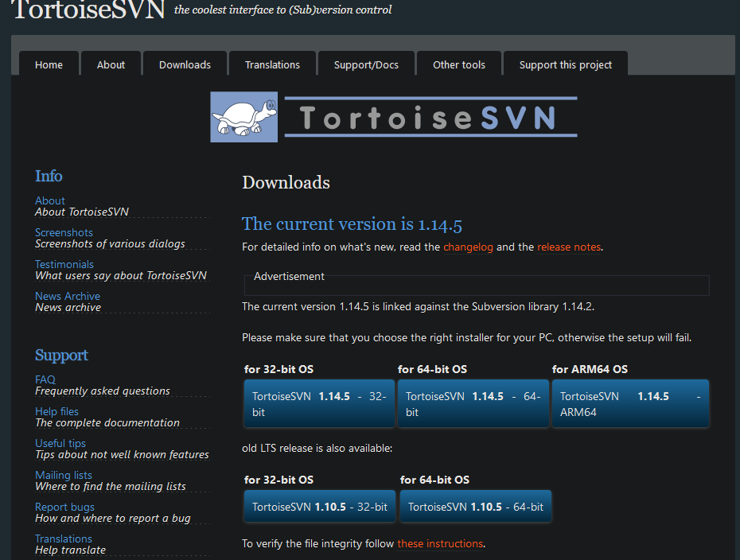The width and height of the screenshot is (740, 560).
Task: Click 'The current version is 1.14.5' heading
Action: tap(352, 224)
